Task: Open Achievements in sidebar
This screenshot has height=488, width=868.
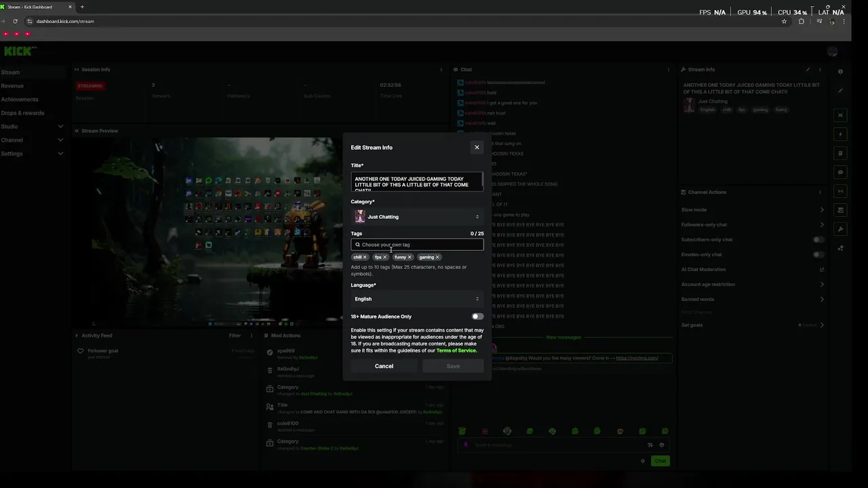Action: [x=20, y=100]
